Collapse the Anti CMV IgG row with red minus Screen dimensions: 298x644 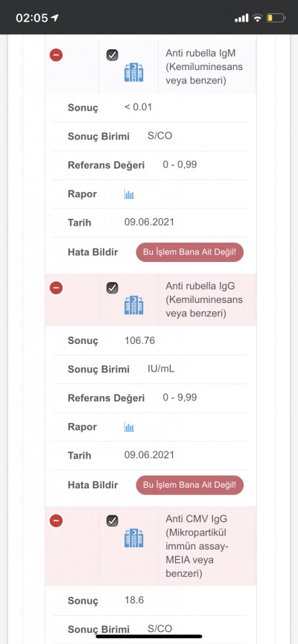(x=57, y=521)
